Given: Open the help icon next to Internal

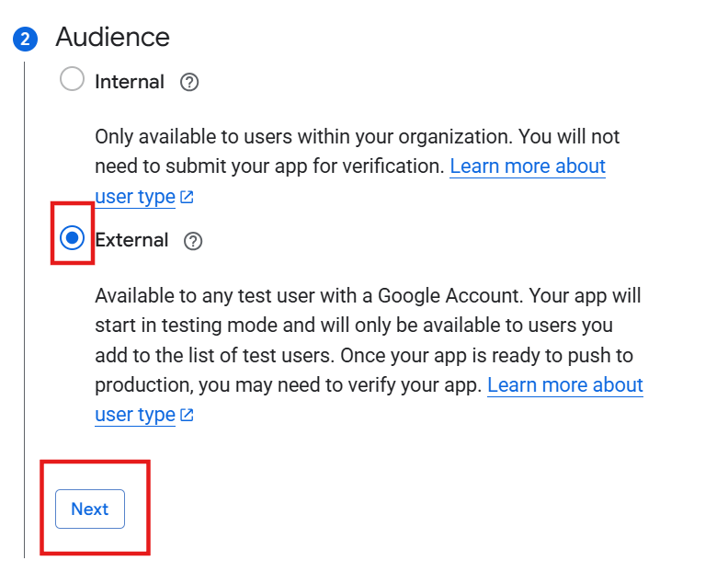Looking at the screenshot, I should click(x=189, y=83).
